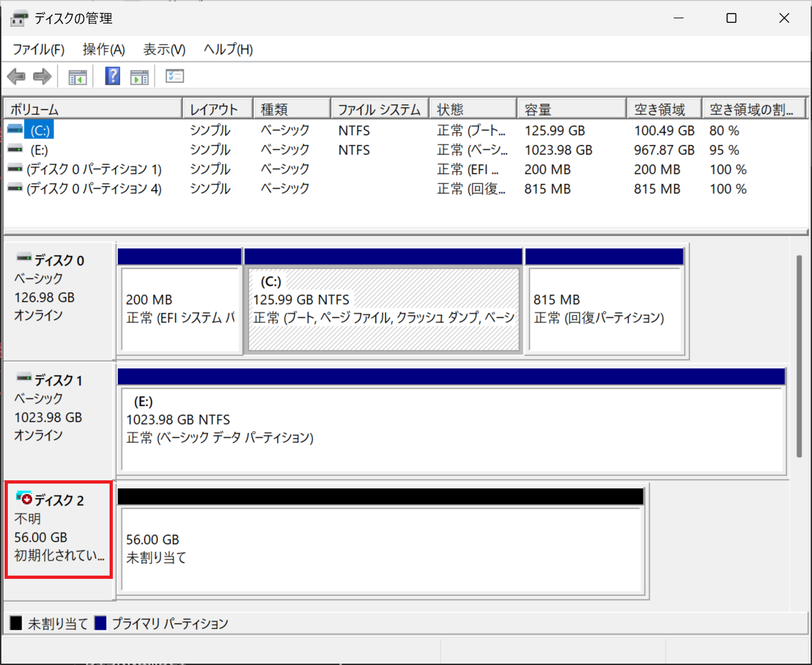Click the 未割り当て legend label
This screenshot has width=812, height=665.
click(x=57, y=624)
